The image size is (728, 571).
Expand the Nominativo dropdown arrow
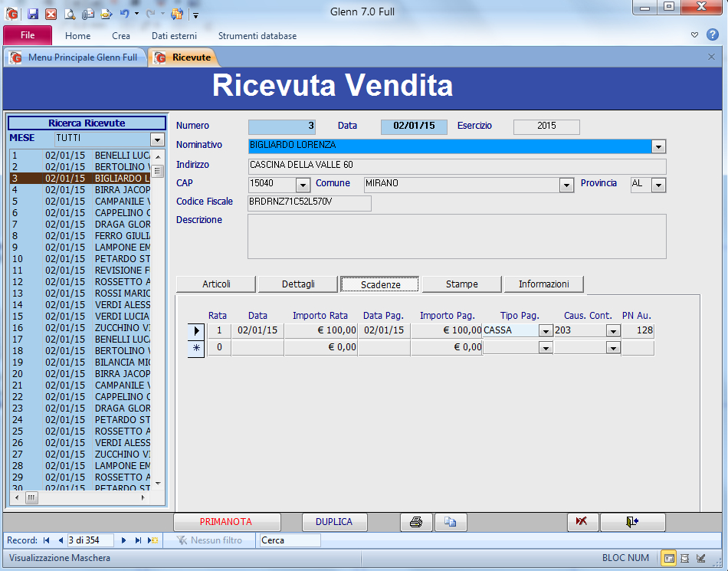(658, 147)
